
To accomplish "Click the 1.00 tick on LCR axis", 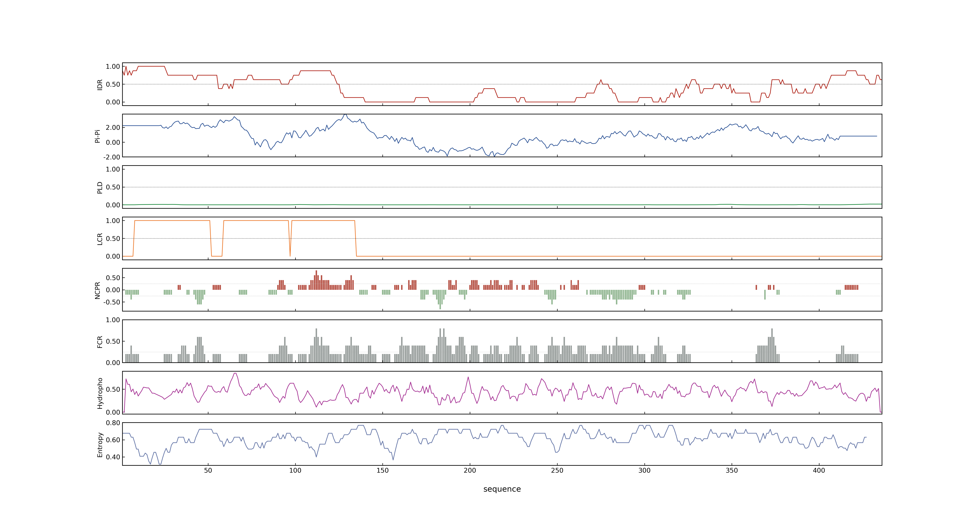I will (113, 221).
